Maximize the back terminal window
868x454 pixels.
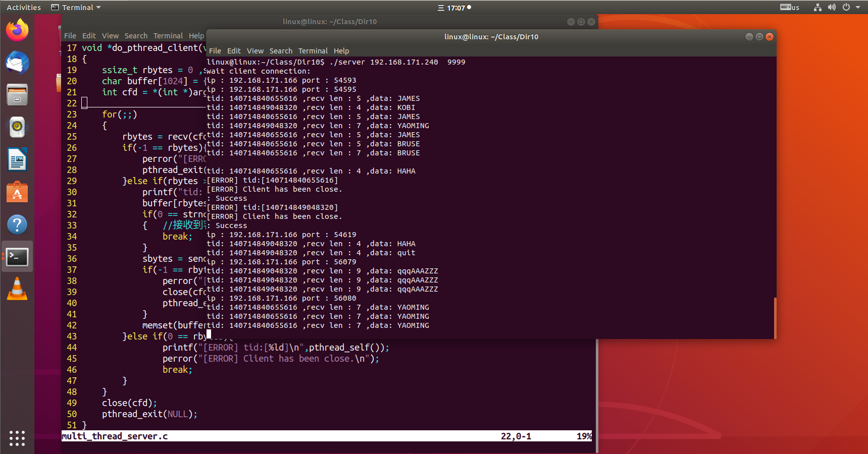click(x=581, y=22)
